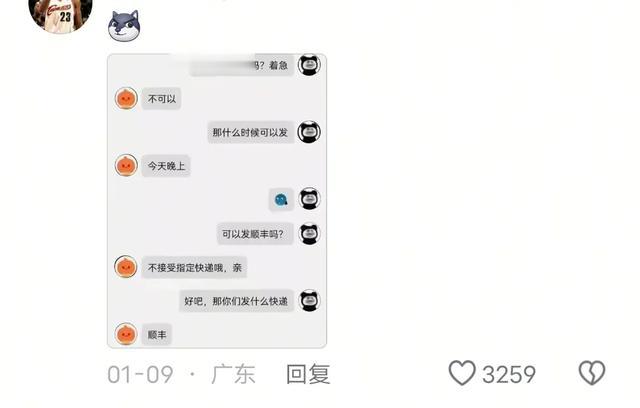Click the pumpkin avatar next to 今天晚上
640x408 pixels.
[x=126, y=166]
